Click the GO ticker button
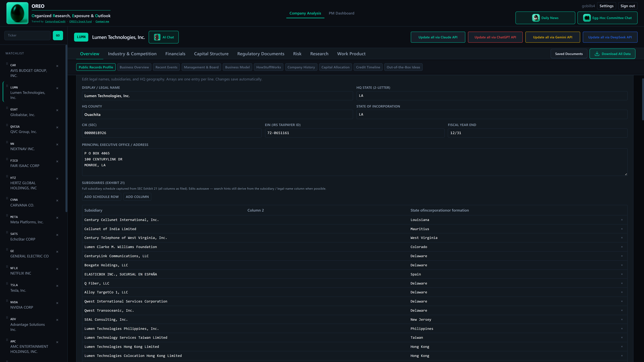 (x=58, y=35)
